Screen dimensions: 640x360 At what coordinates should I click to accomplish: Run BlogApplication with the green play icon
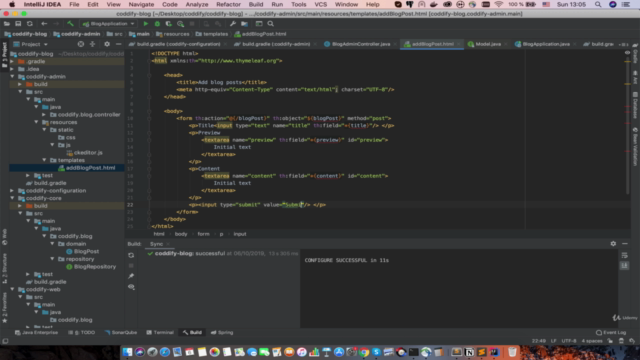coord(146,24)
